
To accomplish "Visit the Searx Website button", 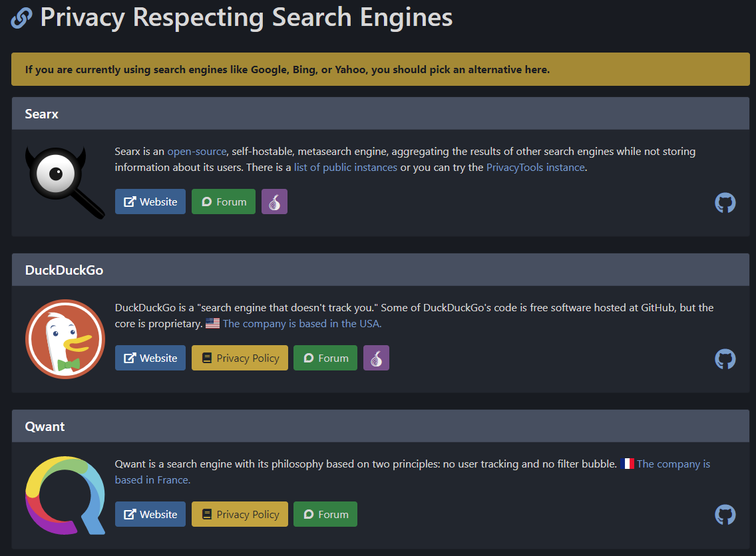I will 150,202.
